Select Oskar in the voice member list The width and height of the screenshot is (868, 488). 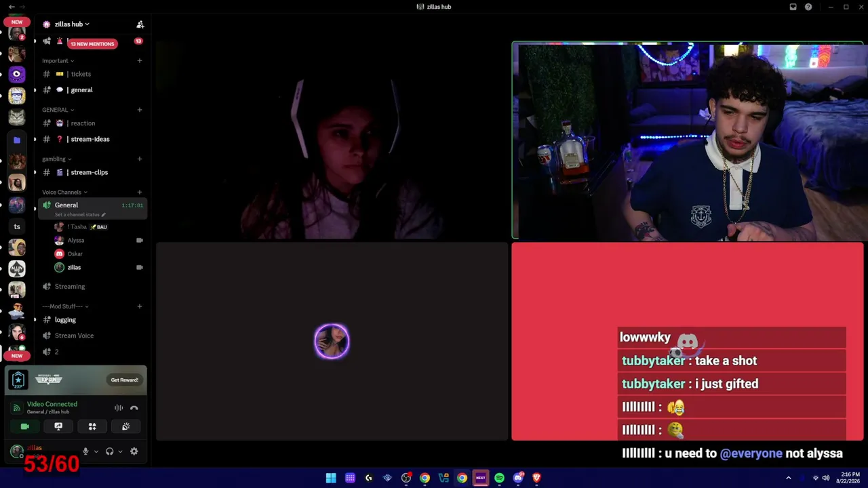(x=99, y=254)
